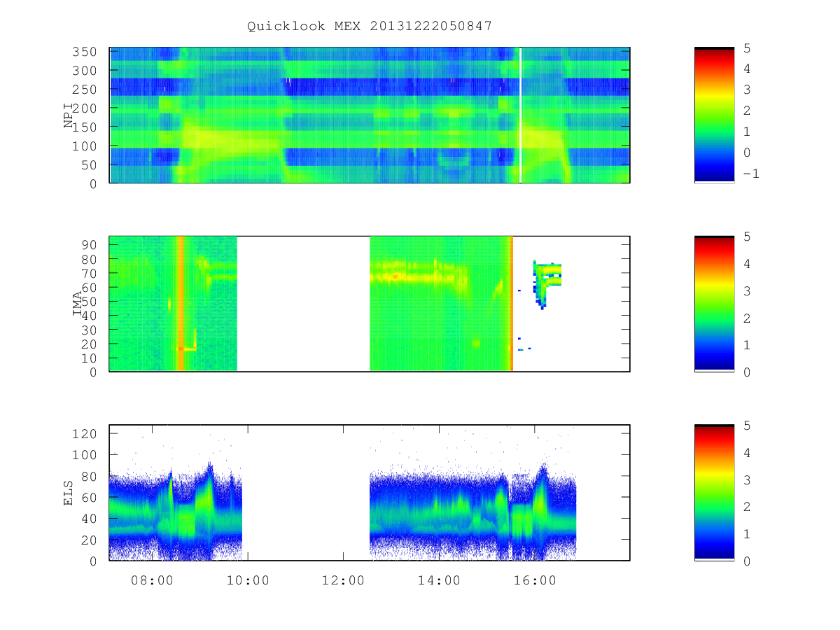The width and height of the screenshot is (840, 630).
Task: Click the 10:00 time tick label
Action: (x=247, y=580)
